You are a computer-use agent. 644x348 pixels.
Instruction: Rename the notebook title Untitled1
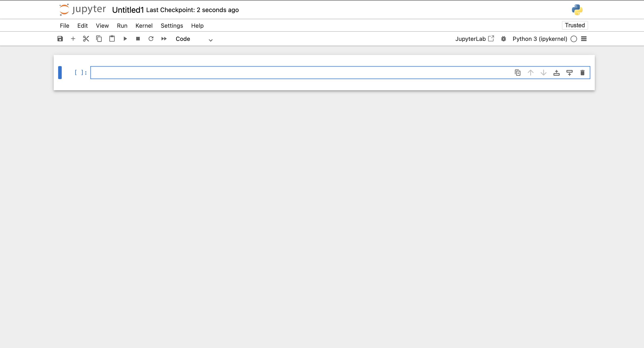128,10
